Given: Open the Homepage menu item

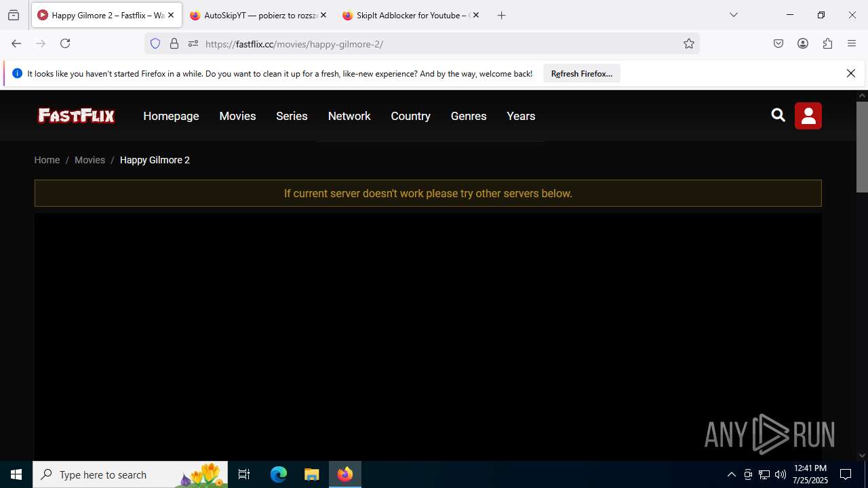Looking at the screenshot, I should pos(171,116).
